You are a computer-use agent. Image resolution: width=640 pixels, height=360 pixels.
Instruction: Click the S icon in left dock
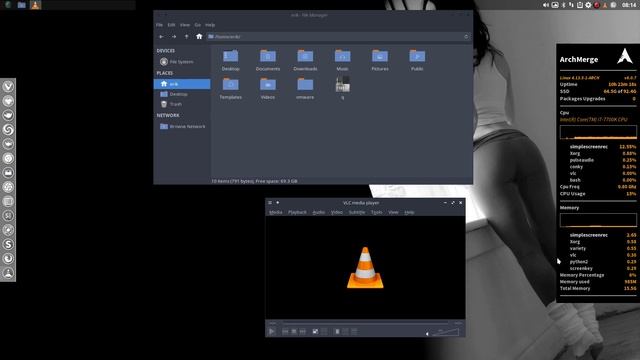[8, 244]
